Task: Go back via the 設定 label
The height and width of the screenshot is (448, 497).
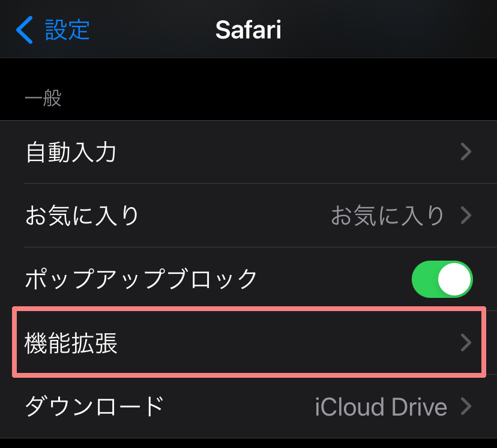Action: point(67,30)
